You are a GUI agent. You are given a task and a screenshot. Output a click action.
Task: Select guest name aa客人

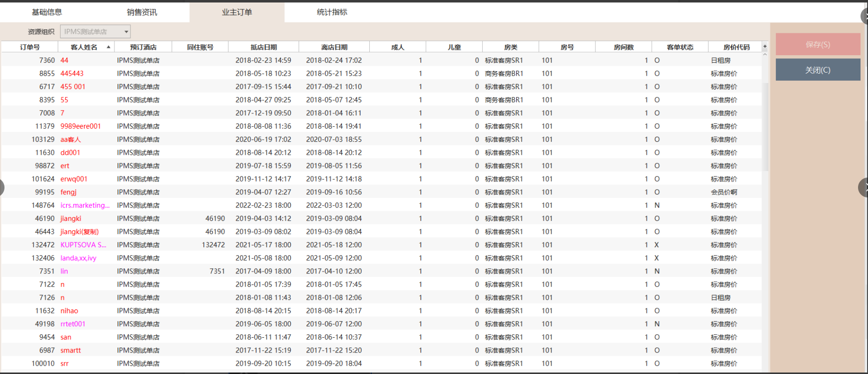71,139
